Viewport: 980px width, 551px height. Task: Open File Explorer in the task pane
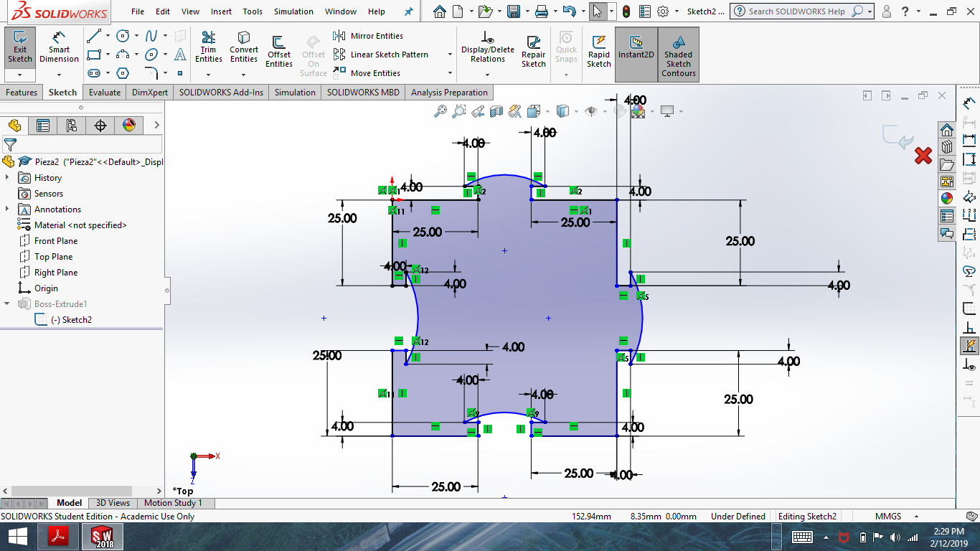[947, 164]
